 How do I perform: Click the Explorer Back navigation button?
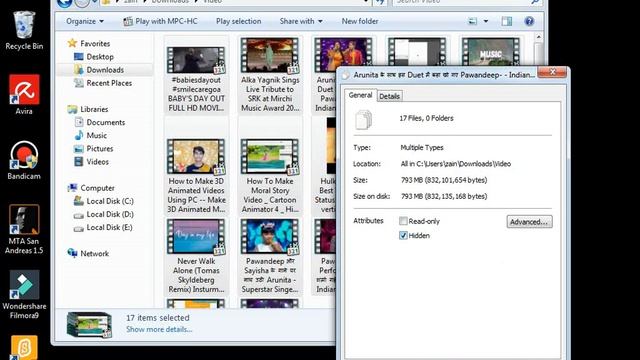pyautogui.click(x=64, y=3)
